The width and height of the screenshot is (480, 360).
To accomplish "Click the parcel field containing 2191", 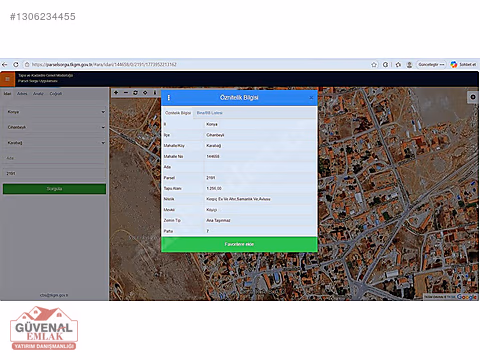I will click(x=55, y=173).
